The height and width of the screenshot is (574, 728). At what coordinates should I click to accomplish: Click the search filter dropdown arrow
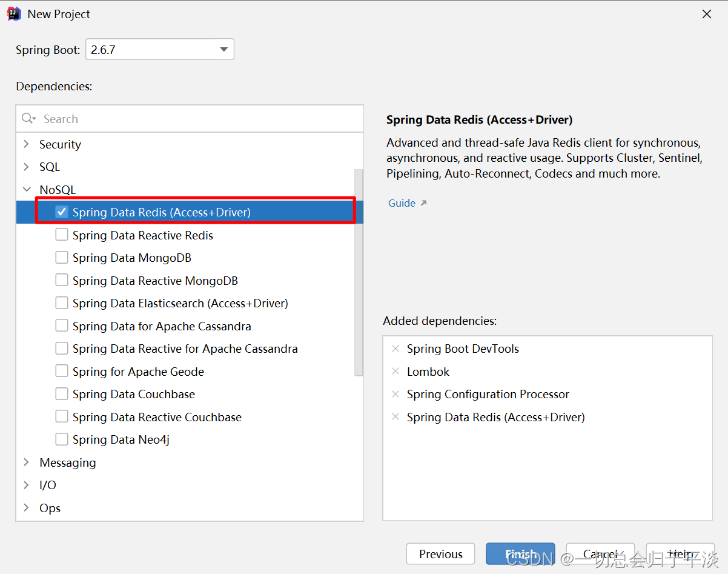(35, 119)
